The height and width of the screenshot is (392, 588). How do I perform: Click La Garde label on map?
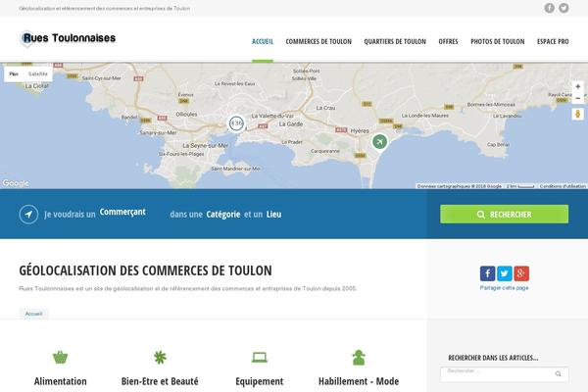(x=291, y=123)
